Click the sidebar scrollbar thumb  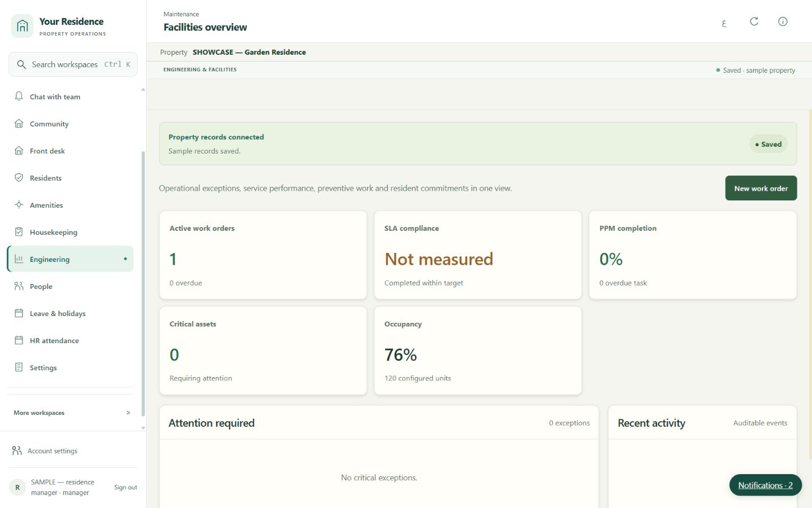[x=143, y=284]
